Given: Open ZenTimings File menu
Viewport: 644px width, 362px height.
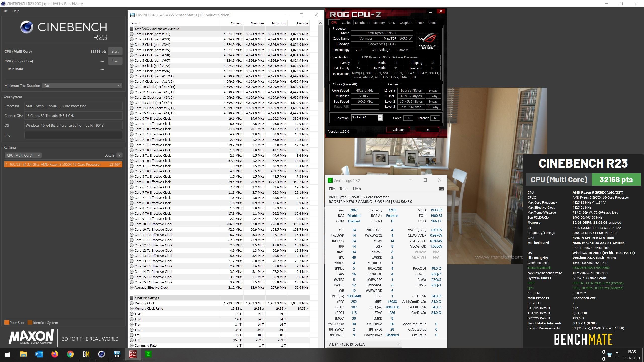Looking at the screenshot, I should coord(332,189).
